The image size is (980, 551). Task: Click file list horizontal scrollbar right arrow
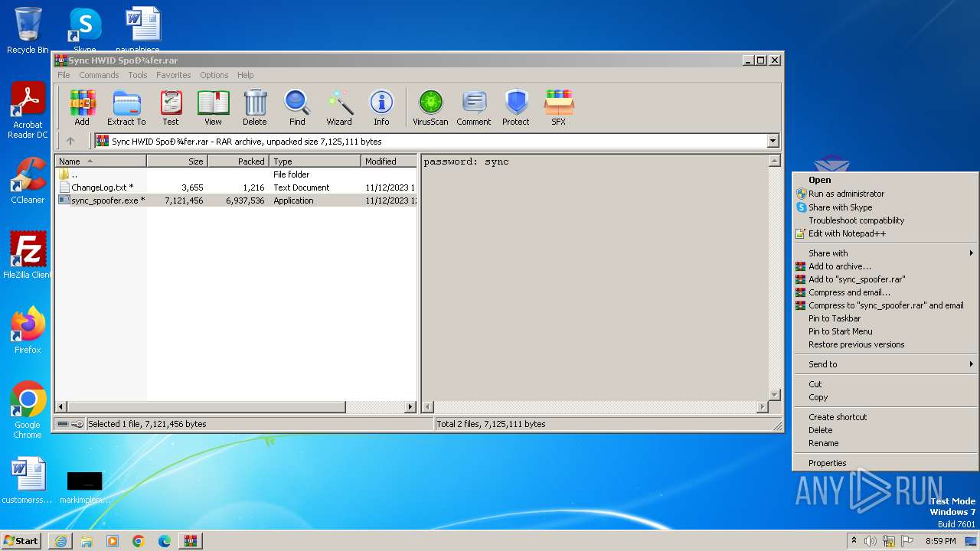pos(410,407)
